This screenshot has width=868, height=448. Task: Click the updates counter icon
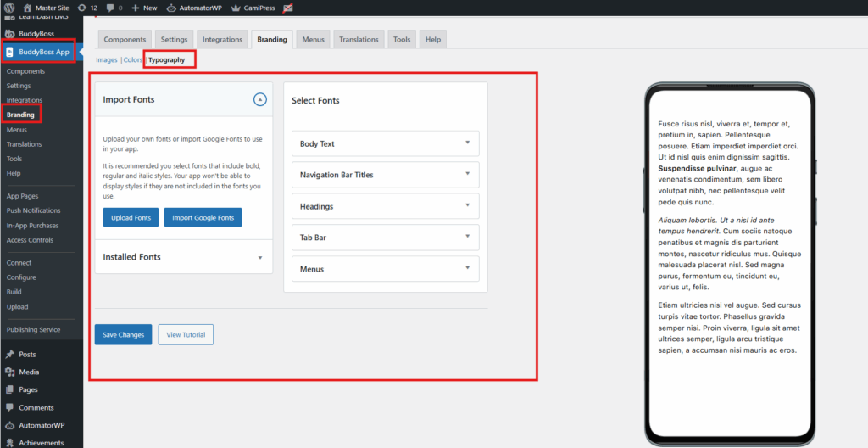click(81, 8)
